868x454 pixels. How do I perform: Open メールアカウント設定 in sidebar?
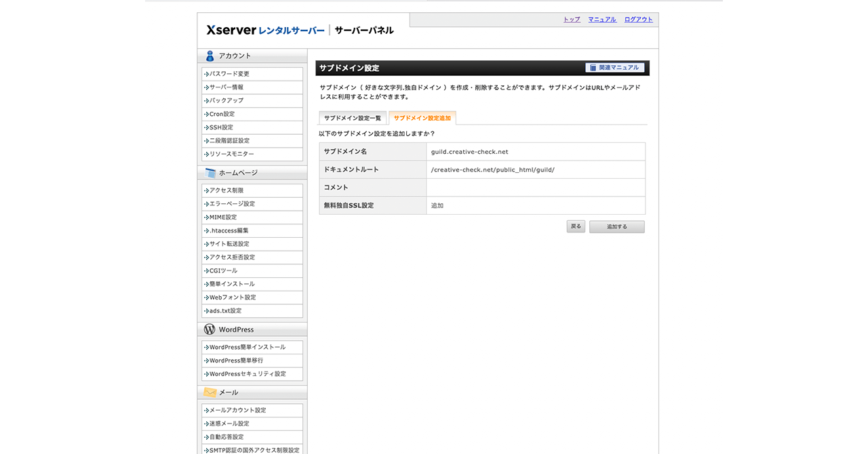pyautogui.click(x=237, y=410)
